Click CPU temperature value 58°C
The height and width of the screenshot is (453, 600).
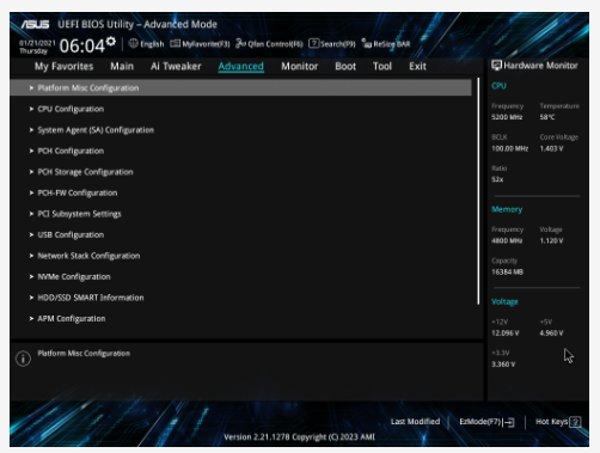(x=547, y=117)
